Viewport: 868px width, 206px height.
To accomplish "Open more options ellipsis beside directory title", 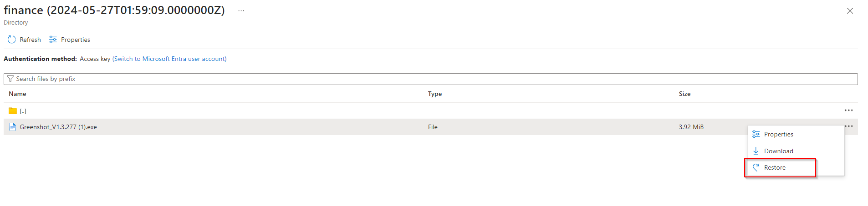I will (241, 11).
